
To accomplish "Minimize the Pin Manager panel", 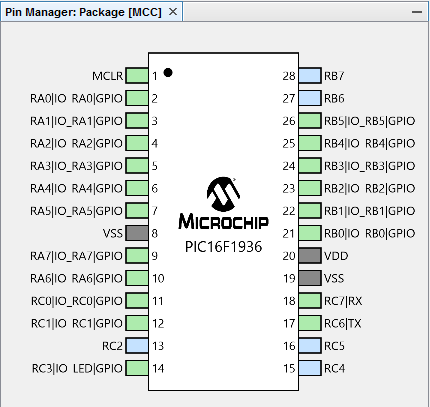I will click(x=417, y=12).
